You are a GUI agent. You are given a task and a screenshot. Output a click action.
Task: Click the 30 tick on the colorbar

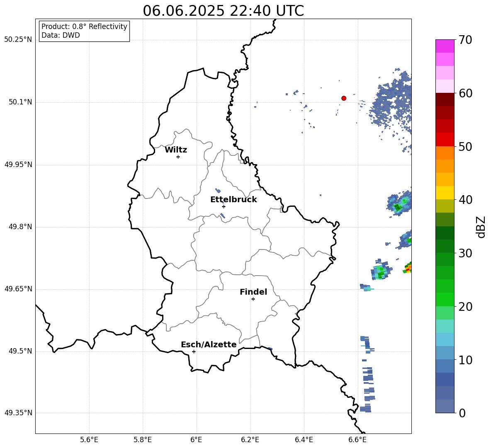(465, 253)
